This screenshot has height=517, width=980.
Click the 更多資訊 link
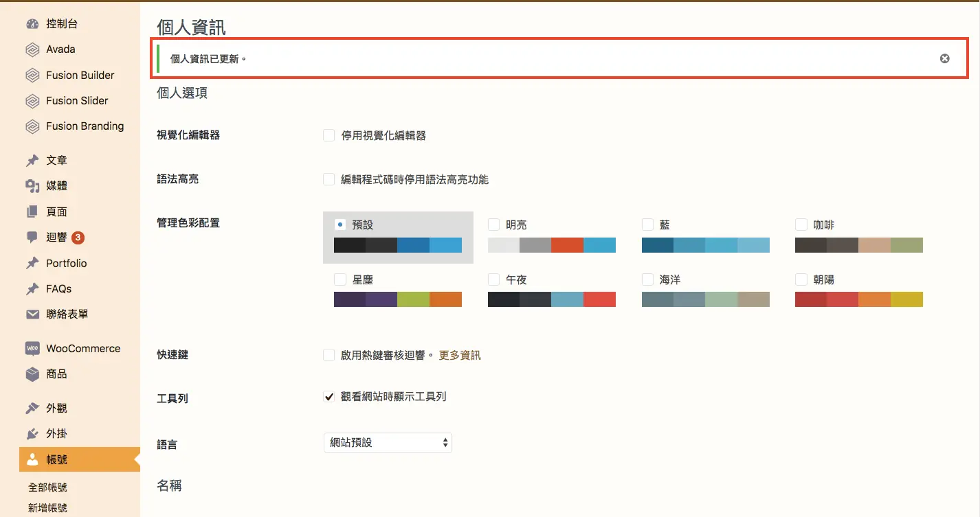coord(460,356)
